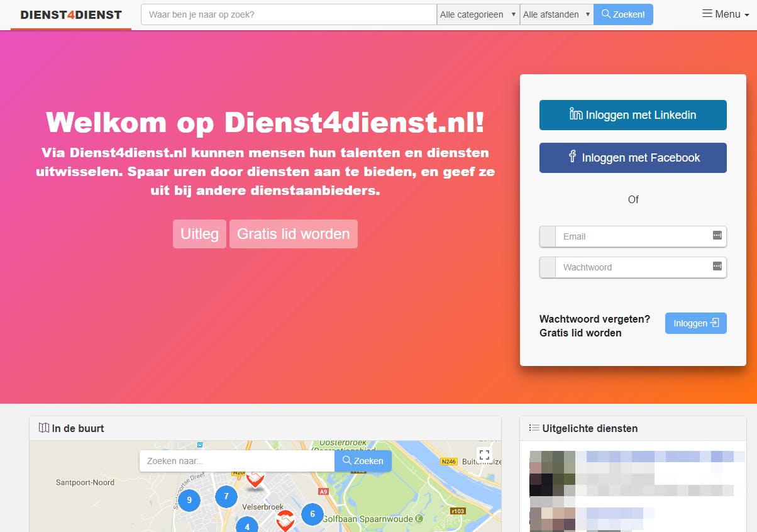Click map cluster marker 7
Screen dimensions: 757x532
[226, 497]
